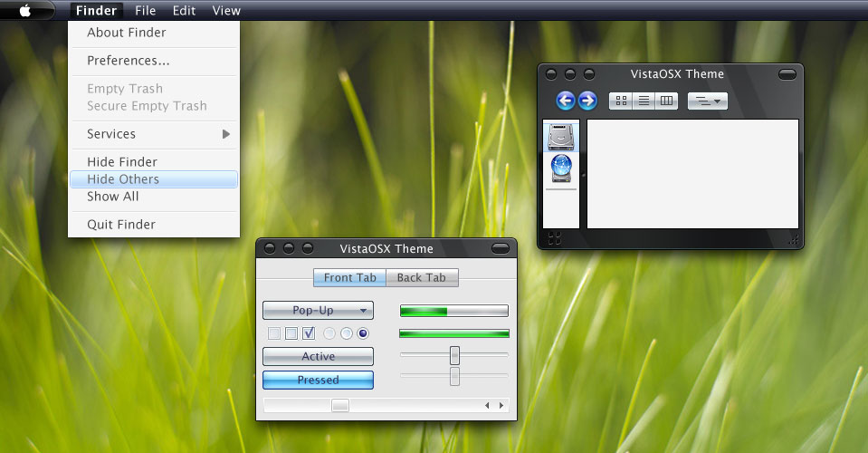
Task: Click the fully green progress bar
Action: coord(454,333)
